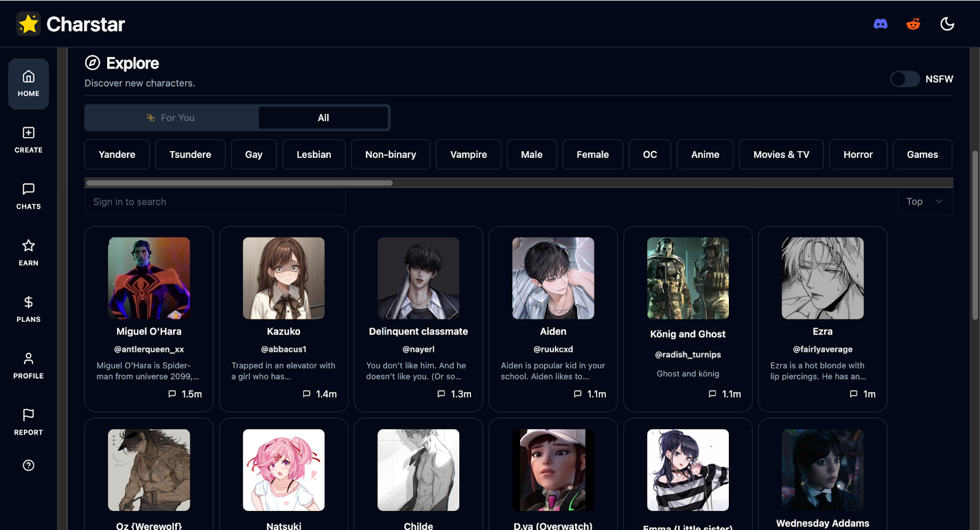The width and height of the screenshot is (980, 530).
Task: Click creator @abbacus1
Action: point(284,349)
